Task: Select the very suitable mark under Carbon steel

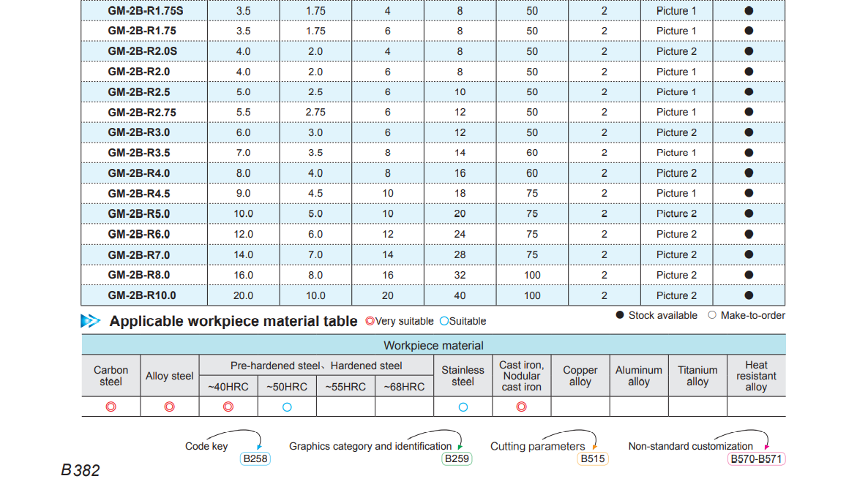Action: tap(111, 407)
